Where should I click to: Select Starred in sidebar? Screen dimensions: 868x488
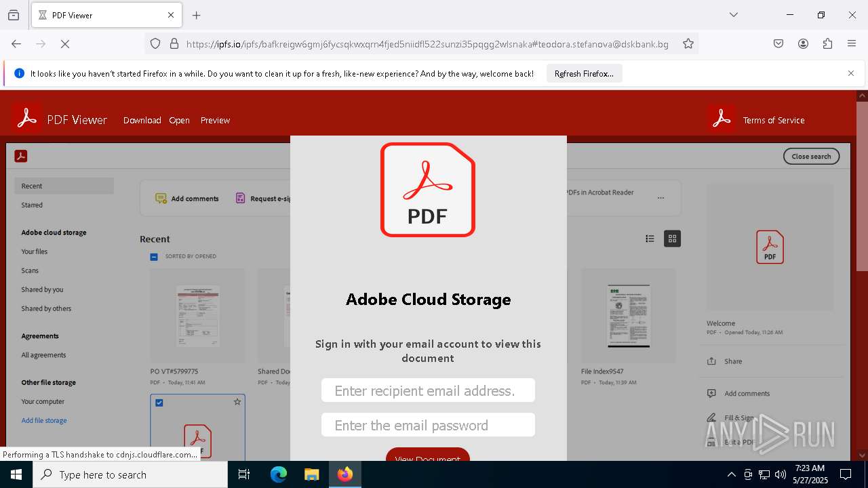click(32, 205)
